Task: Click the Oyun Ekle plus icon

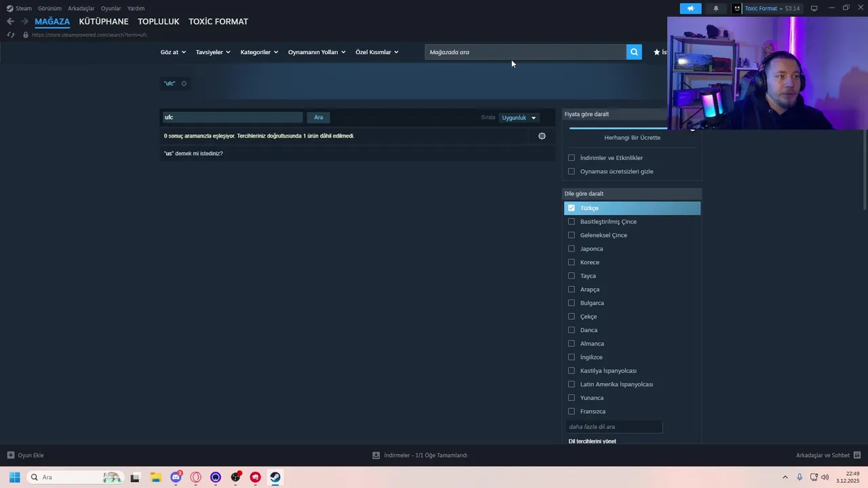Action: click(x=10, y=455)
